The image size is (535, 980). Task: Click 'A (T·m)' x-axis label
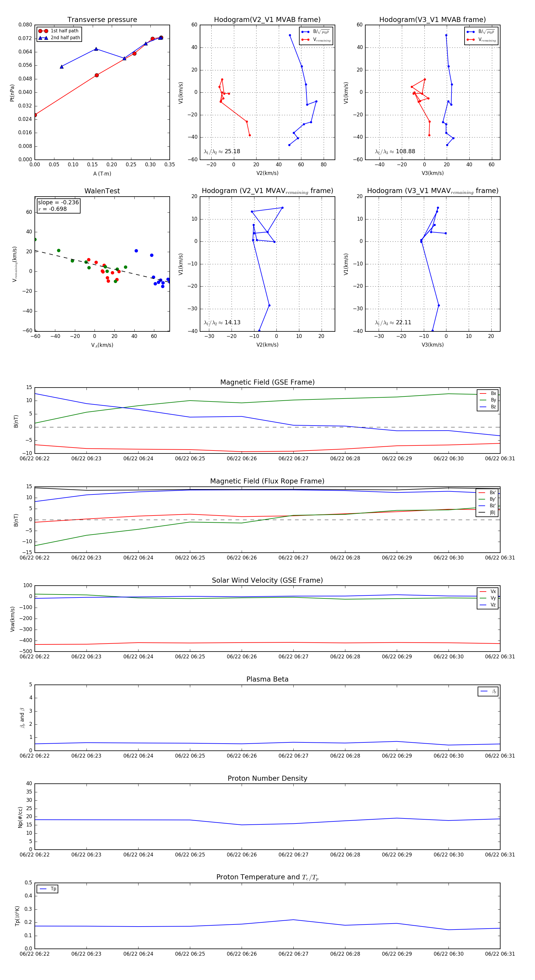click(x=102, y=173)
